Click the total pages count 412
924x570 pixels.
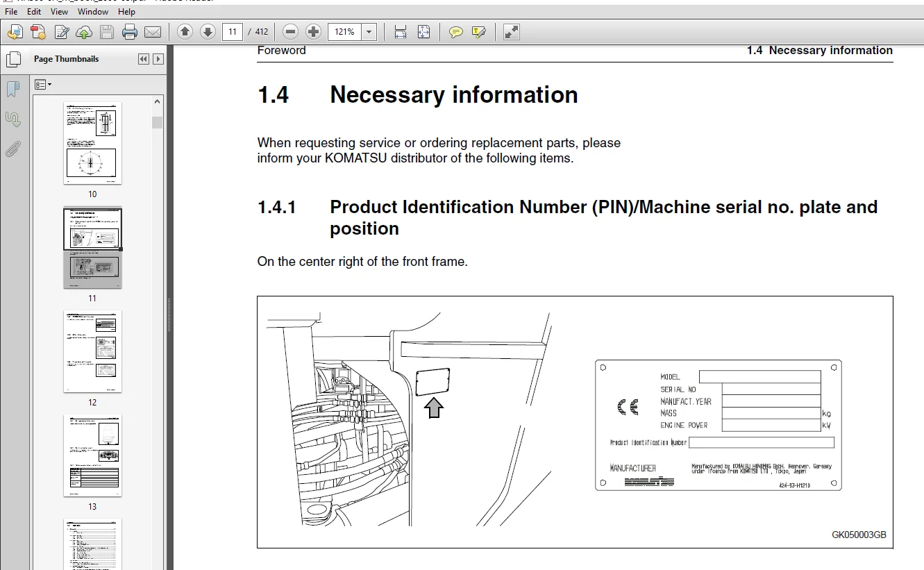pos(262,32)
